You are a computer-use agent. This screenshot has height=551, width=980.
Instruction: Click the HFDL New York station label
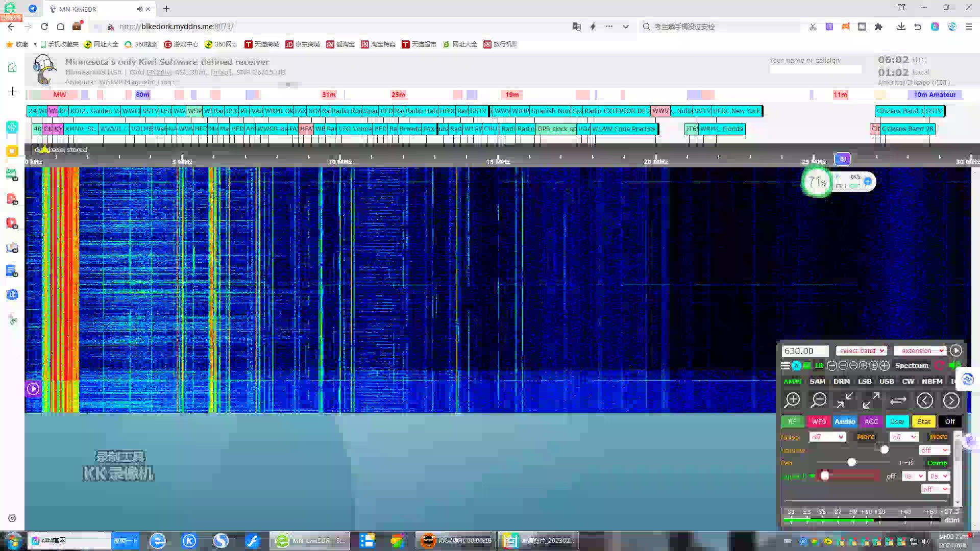737,111
